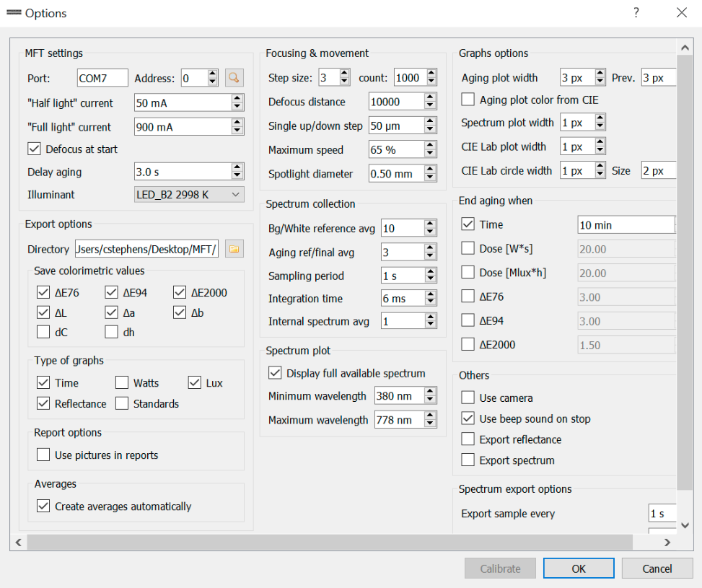This screenshot has width=702, height=588.
Task: Enable Use pictures in reports
Action: (x=43, y=455)
